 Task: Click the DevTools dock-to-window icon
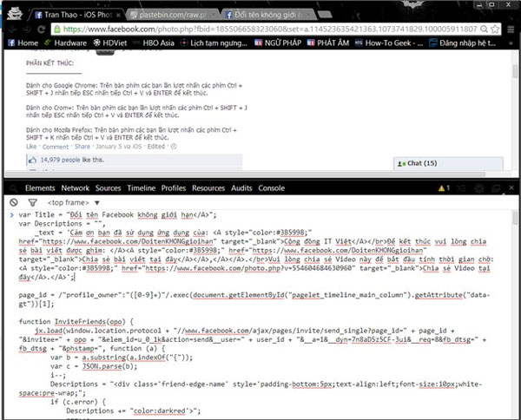pos(496,188)
